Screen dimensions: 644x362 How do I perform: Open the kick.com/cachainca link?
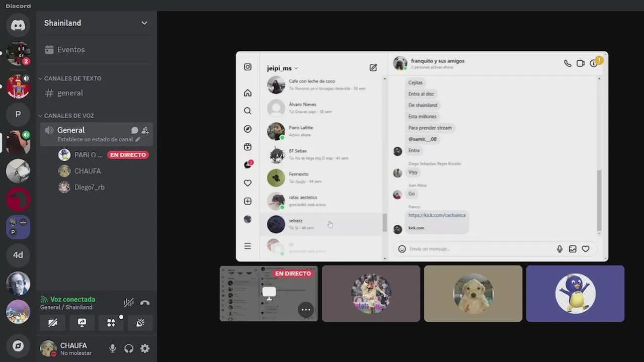point(437,215)
